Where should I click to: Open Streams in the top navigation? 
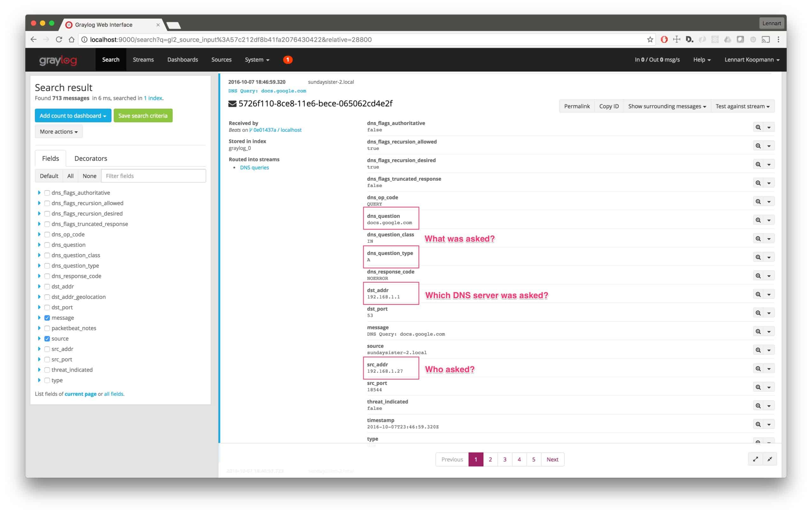143,60
